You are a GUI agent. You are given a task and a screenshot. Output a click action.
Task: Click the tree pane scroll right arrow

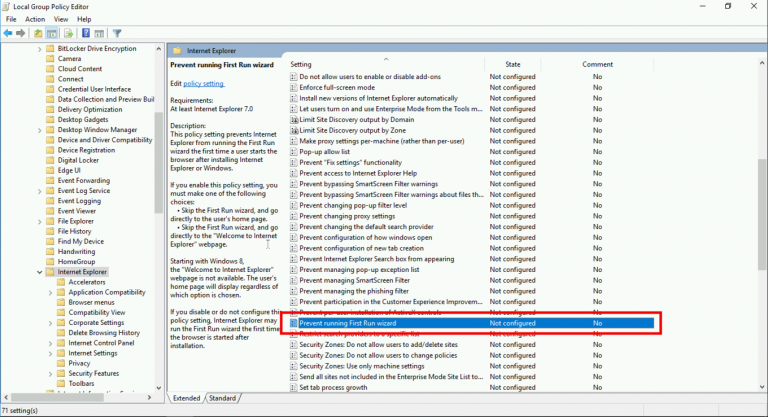pos(149,397)
